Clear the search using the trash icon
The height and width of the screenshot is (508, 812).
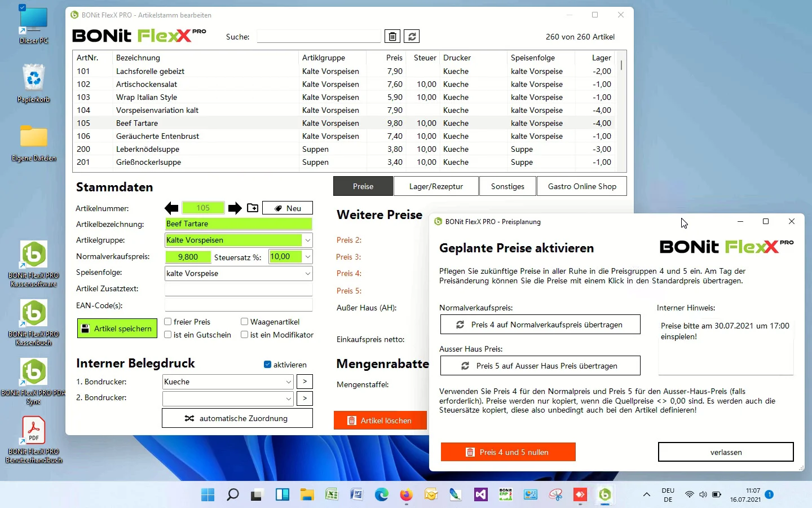[392, 36]
